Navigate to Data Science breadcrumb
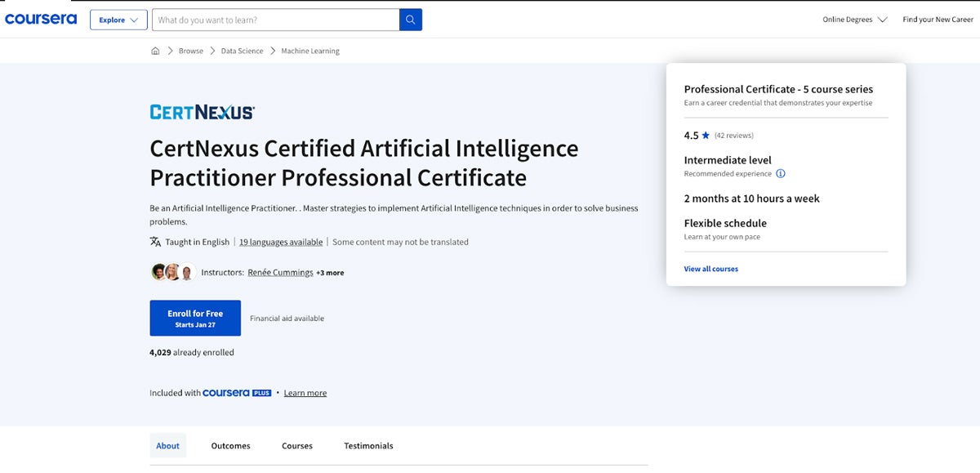 242,51
